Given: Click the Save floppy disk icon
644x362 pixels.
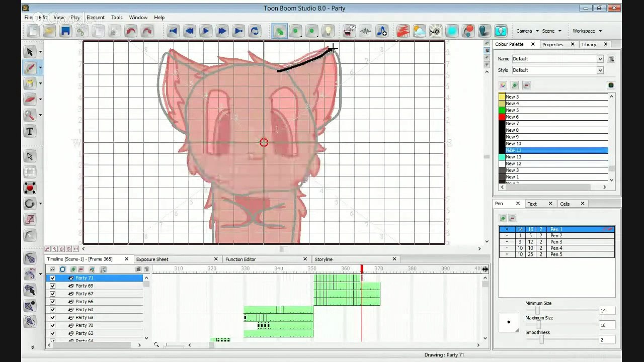Looking at the screenshot, I should [65, 31].
